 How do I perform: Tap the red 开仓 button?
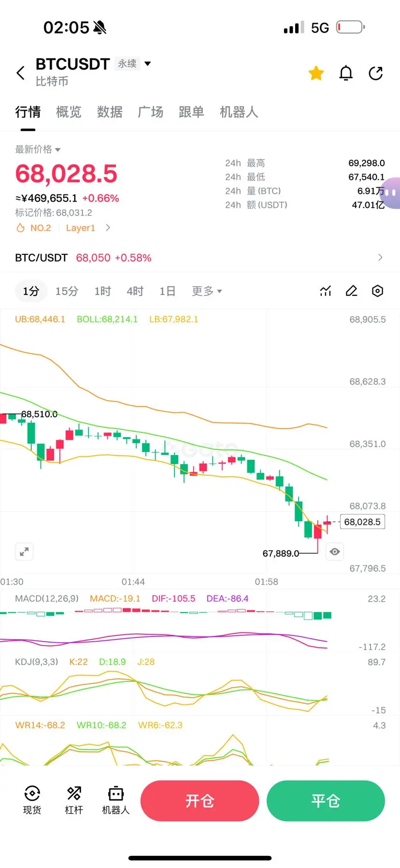[x=200, y=801]
